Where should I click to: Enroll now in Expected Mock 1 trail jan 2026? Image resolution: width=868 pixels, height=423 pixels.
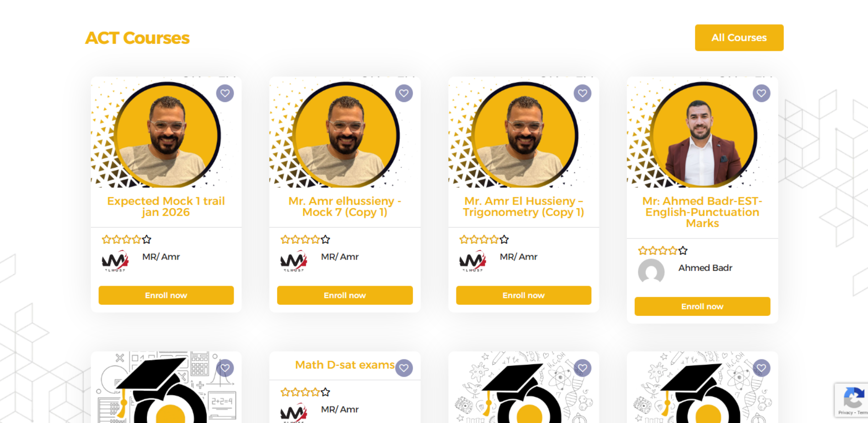tap(166, 295)
